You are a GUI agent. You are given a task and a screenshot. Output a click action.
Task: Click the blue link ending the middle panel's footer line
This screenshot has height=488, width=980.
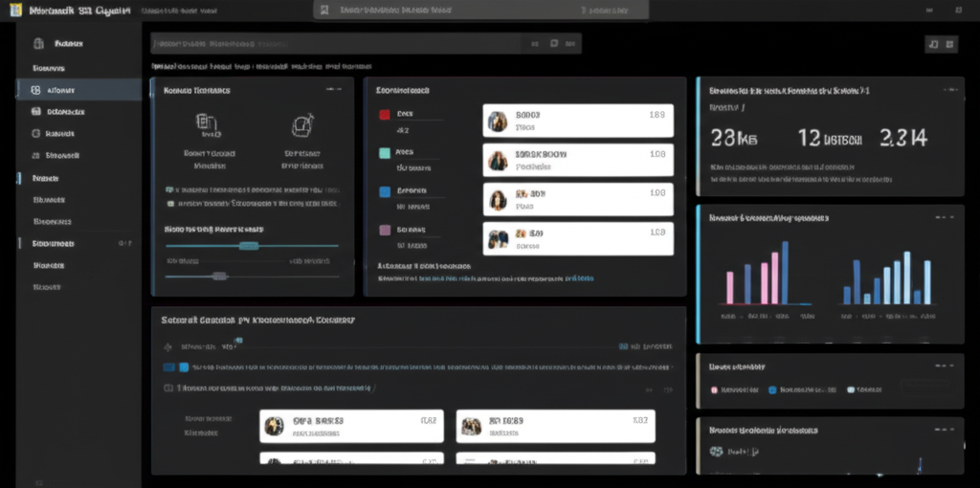pos(579,278)
